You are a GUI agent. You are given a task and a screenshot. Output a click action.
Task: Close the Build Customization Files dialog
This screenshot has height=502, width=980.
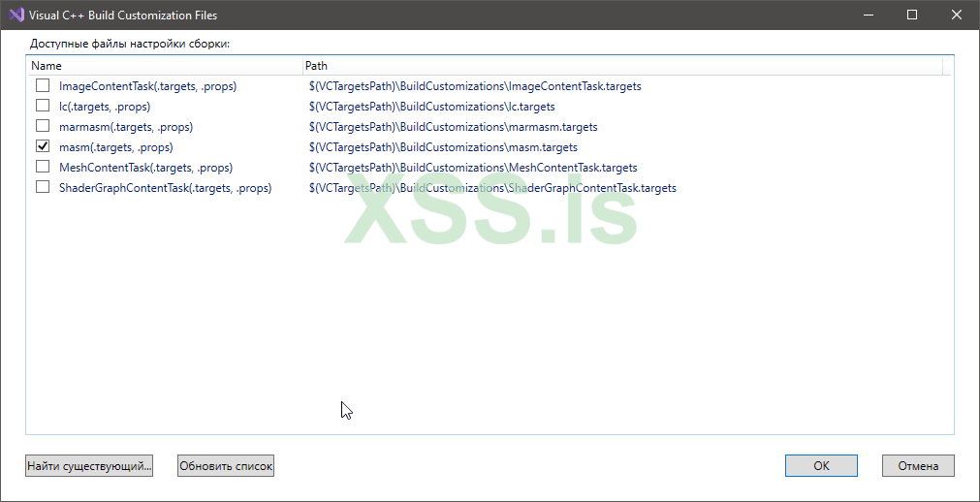(956, 15)
